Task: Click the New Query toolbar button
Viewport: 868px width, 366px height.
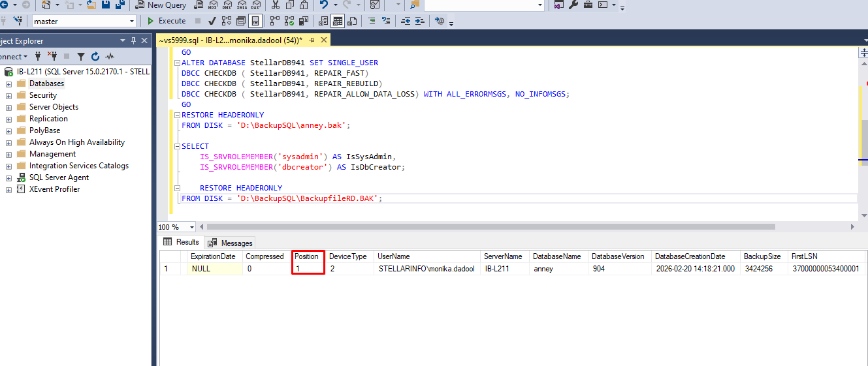Action: coord(161,5)
